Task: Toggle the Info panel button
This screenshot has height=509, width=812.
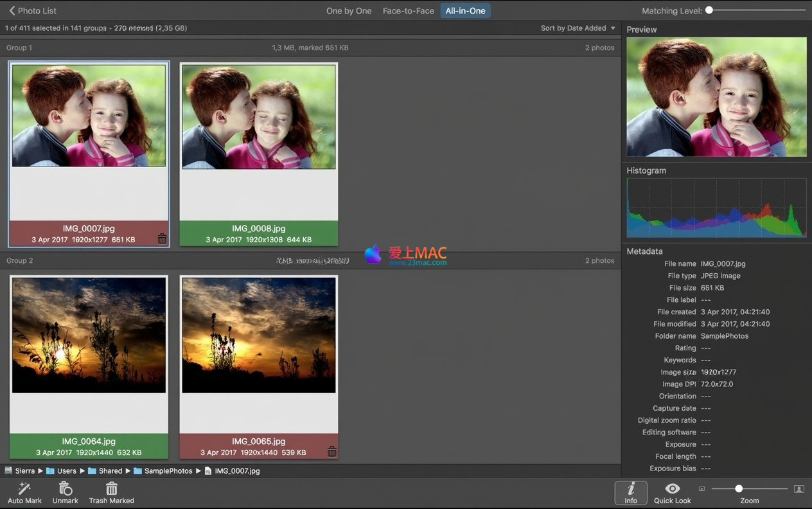Action: (631, 493)
